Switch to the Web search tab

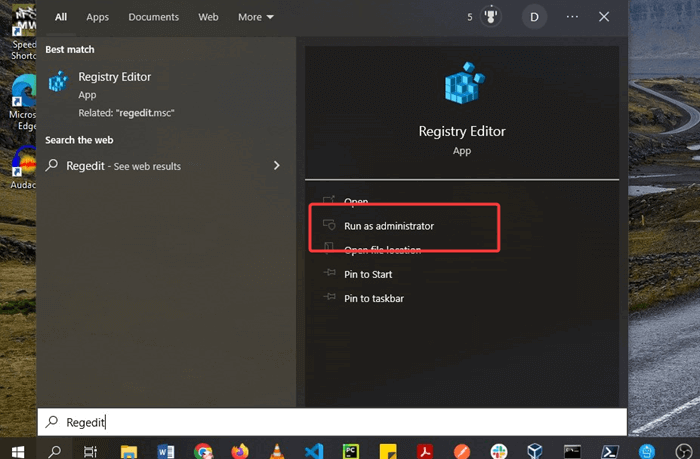[x=208, y=17]
